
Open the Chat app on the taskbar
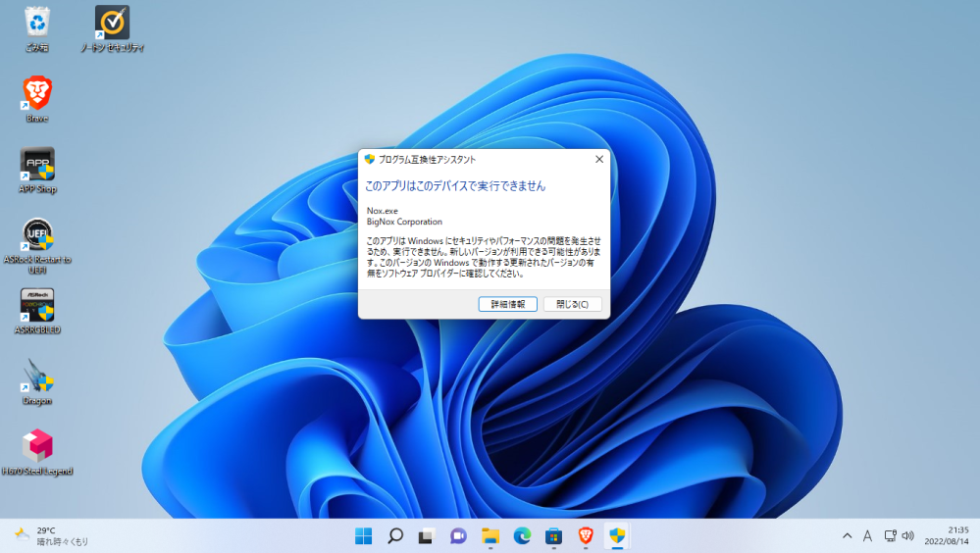click(x=458, y=535)
